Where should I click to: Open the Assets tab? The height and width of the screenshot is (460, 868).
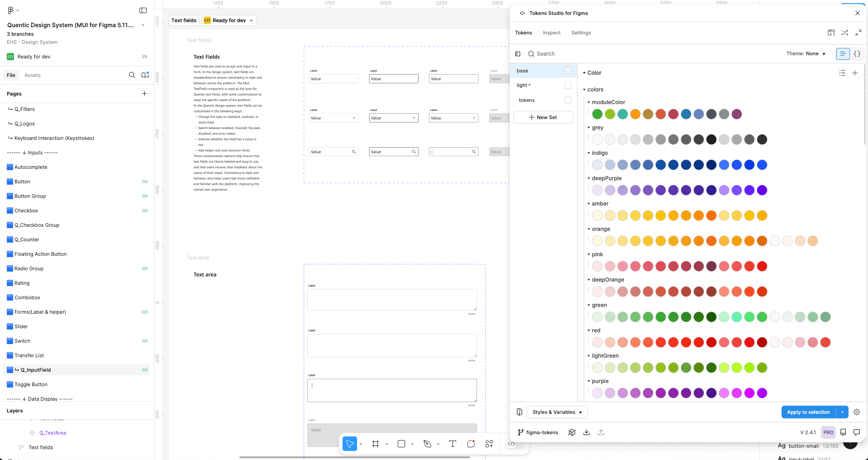[33, 75]
